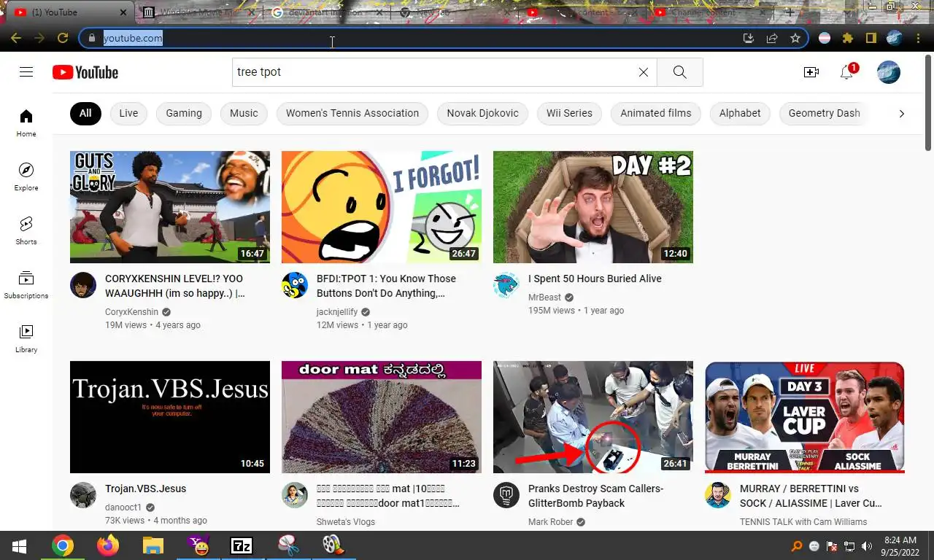The height and width of the screenshot is (560, 934).
Task: Select the Wii Series chip
Action: (x=569, y=113)
